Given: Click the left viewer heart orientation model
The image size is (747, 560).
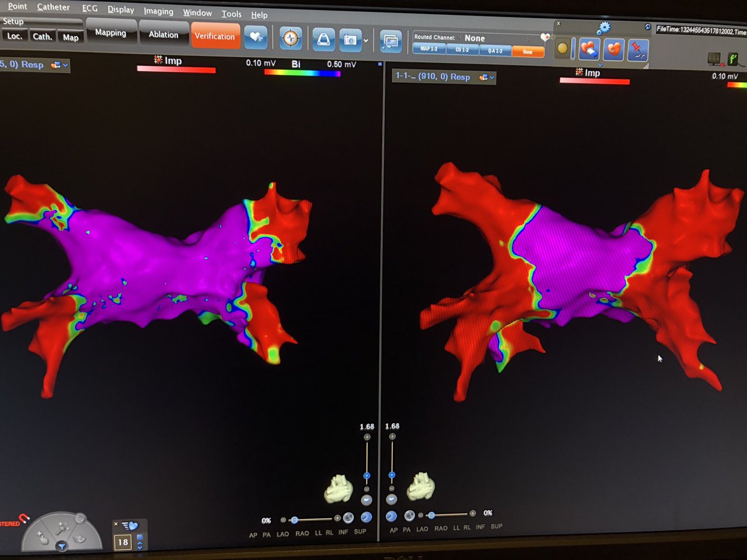Looking at the screenshot, I should pos(339,489).
